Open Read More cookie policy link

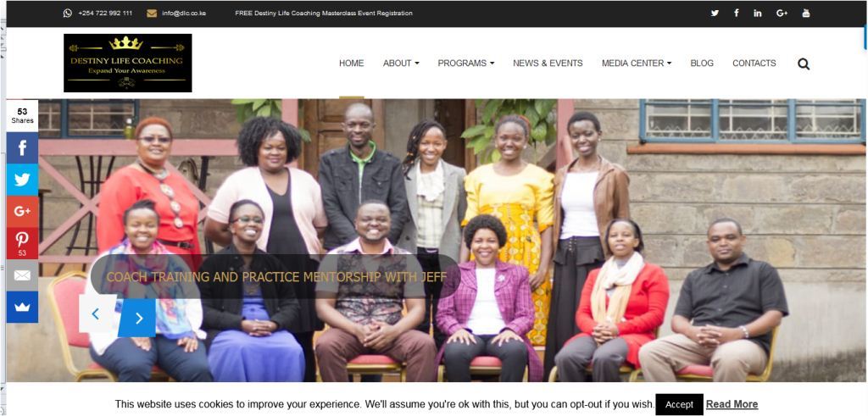[x=732, y=404]
